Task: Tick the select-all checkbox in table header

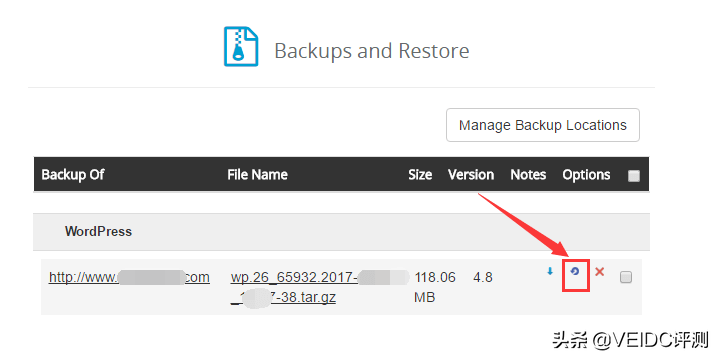Action: click(x=634, y=176)
